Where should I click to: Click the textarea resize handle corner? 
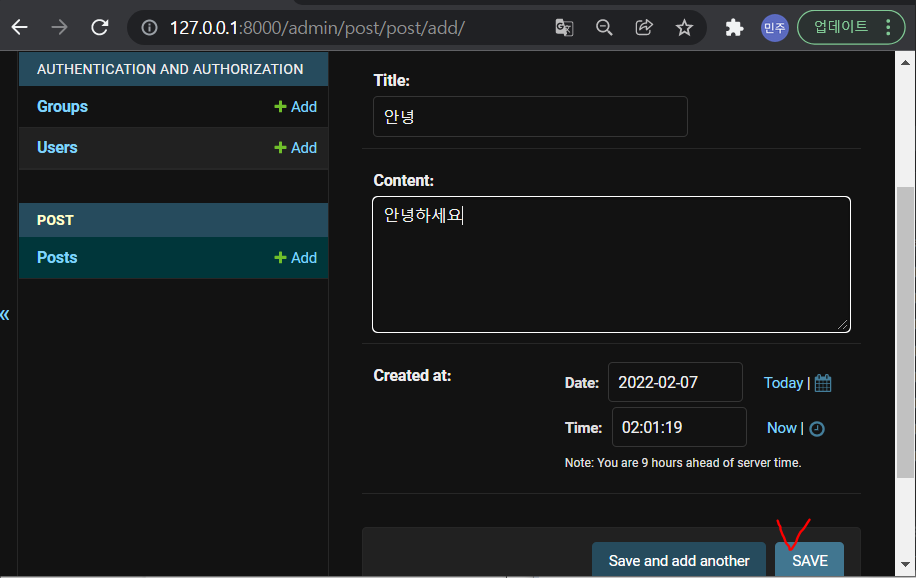[842, 325]
